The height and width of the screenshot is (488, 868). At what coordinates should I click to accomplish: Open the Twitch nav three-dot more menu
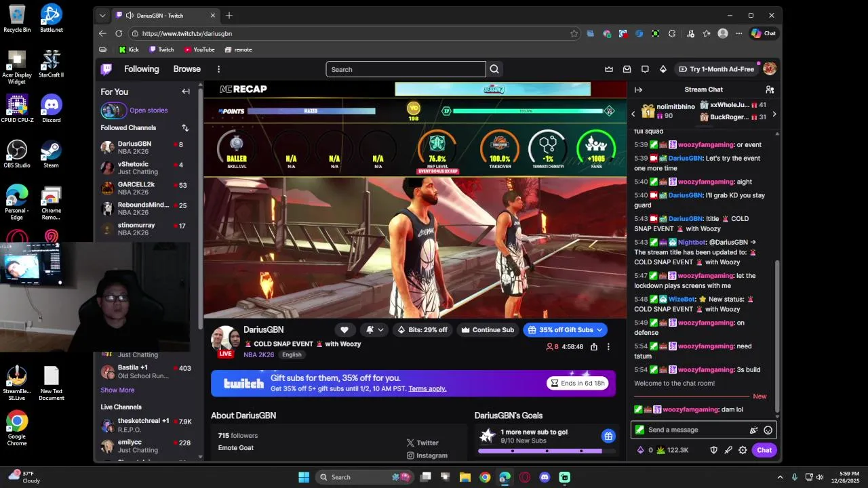tap(218, 69)
